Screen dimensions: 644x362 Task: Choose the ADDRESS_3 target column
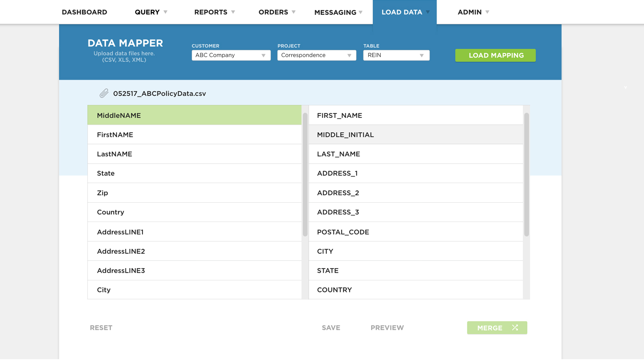[x=416, y=212]
